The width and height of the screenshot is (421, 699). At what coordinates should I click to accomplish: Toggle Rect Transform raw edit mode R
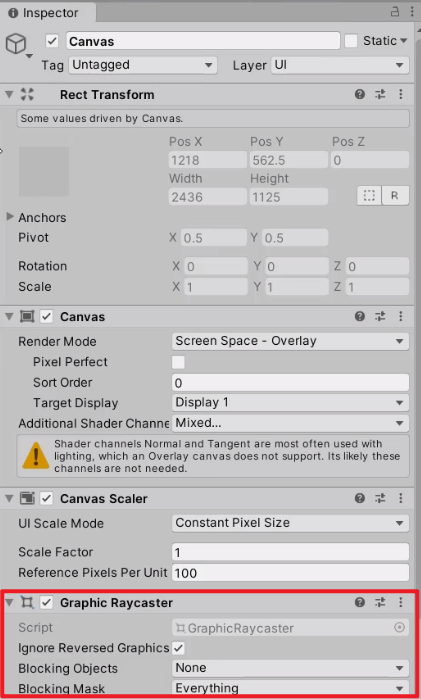[395, 196]
